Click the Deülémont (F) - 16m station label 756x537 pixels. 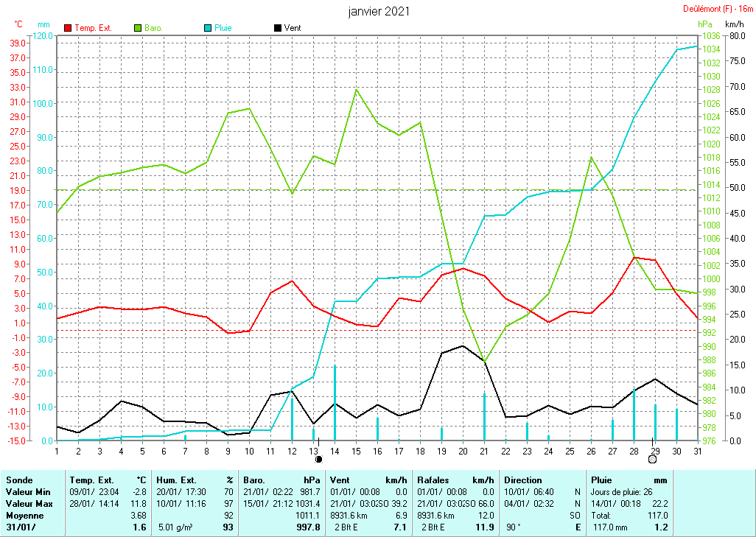point(715,9)
